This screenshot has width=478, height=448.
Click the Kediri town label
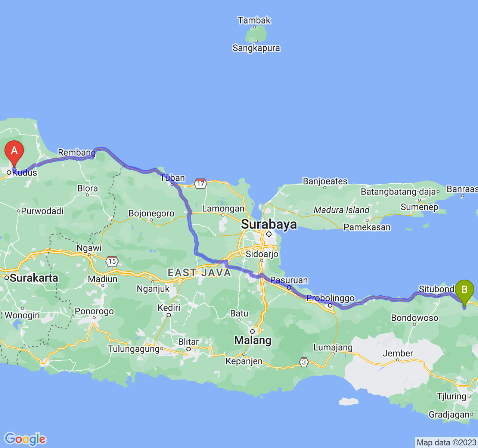click(x=169, y=308)
